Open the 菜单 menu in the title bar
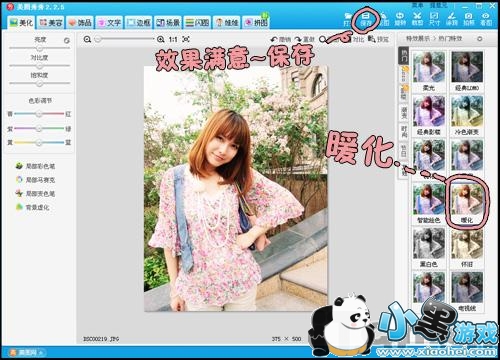 point(417,5)
